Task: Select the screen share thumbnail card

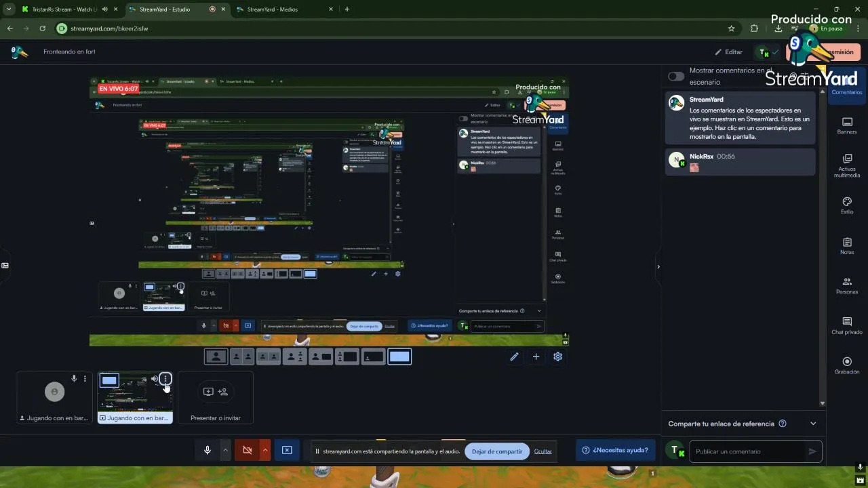Action: (135, 398)
